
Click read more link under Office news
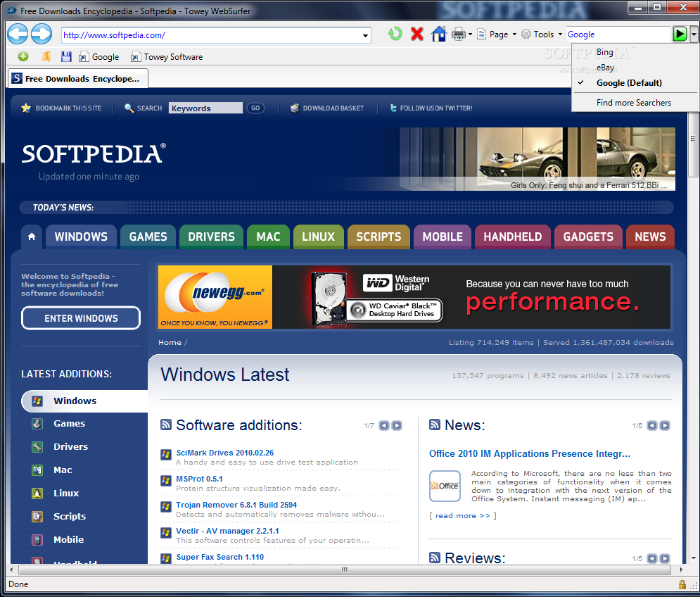click(x=462, y=515)
